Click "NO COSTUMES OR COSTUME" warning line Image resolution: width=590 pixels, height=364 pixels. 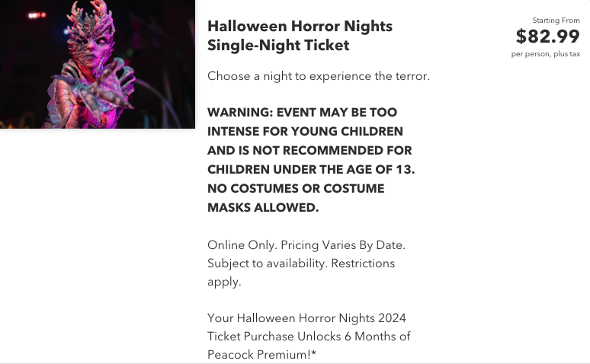296,188
